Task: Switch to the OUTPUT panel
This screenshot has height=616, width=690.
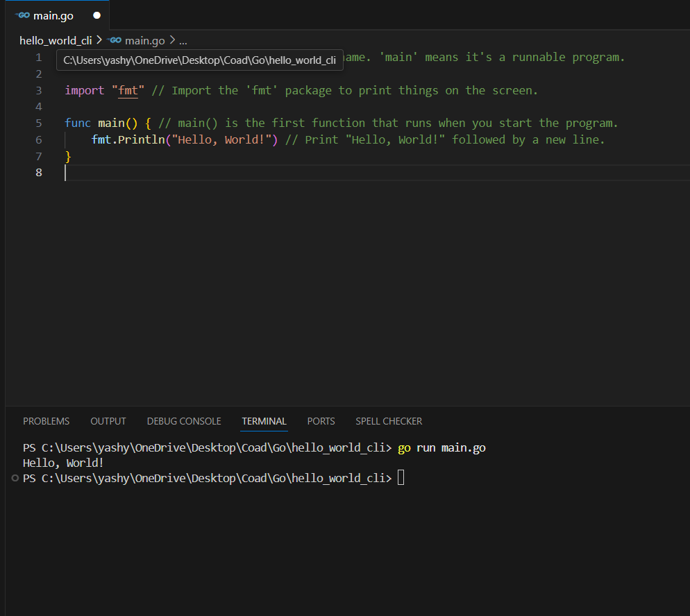Action: point(108,421)
